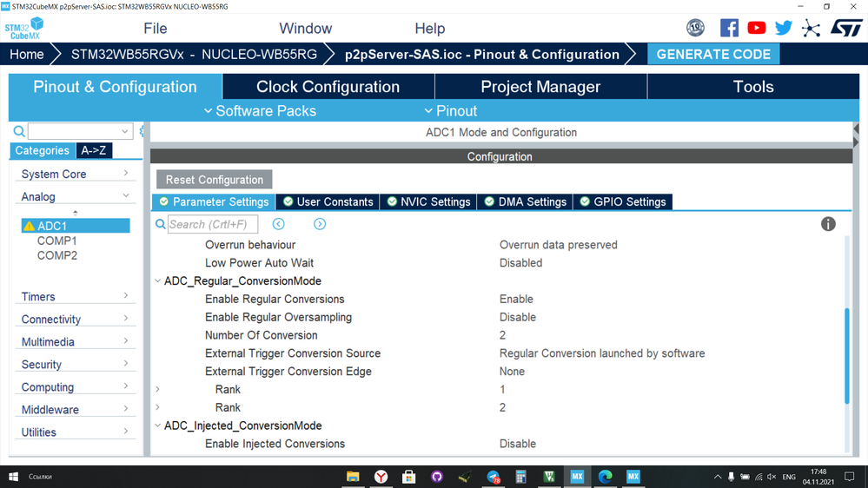Image resolution: width=868 pixels, height=488 pixels.
Task: Click the ST company logo
Action: coord(846,28)
